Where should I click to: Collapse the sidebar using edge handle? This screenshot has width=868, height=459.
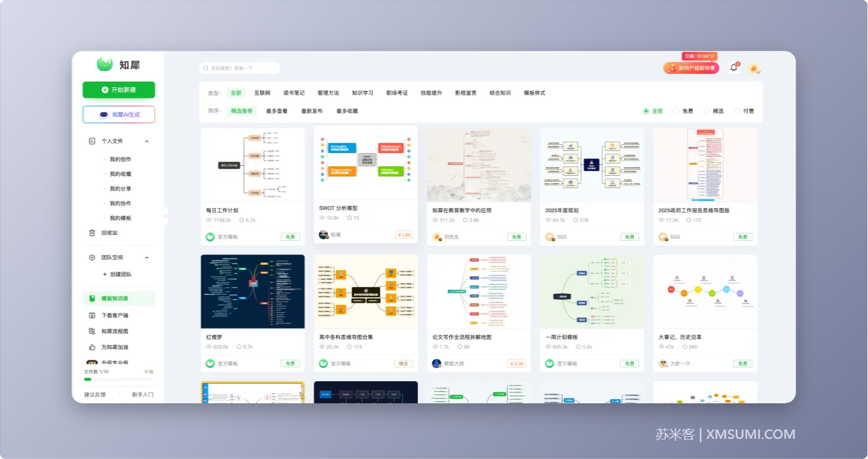(166, 216)
